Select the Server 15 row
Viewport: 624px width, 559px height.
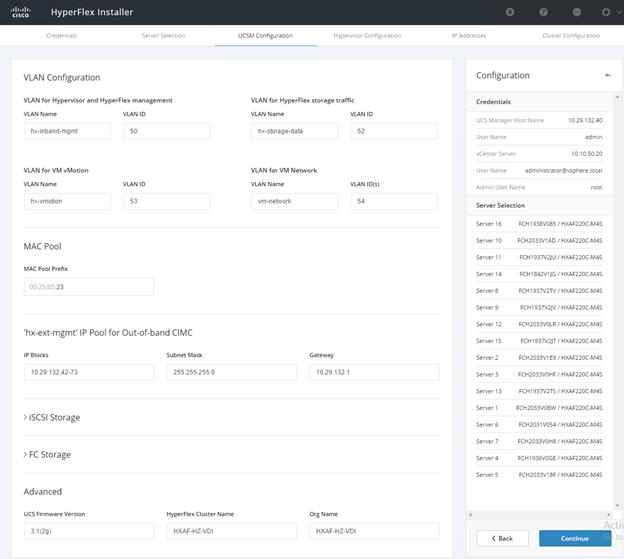tap(539, 341)
